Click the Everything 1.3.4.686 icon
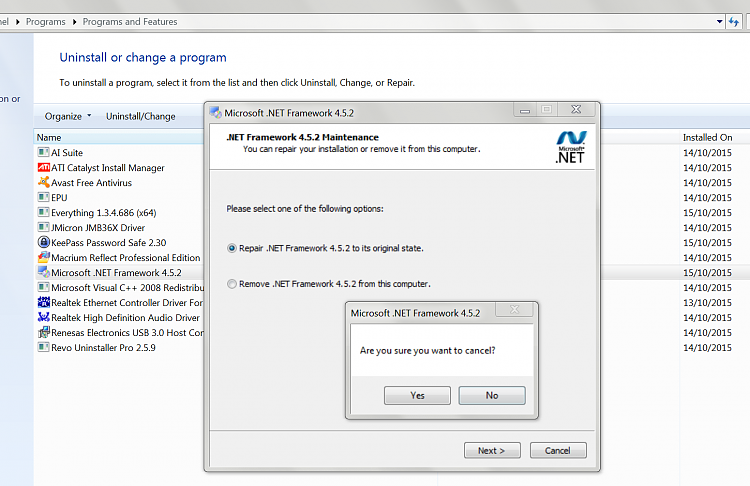This screenshot has width=750, height=486. click(x=44, y=212)
